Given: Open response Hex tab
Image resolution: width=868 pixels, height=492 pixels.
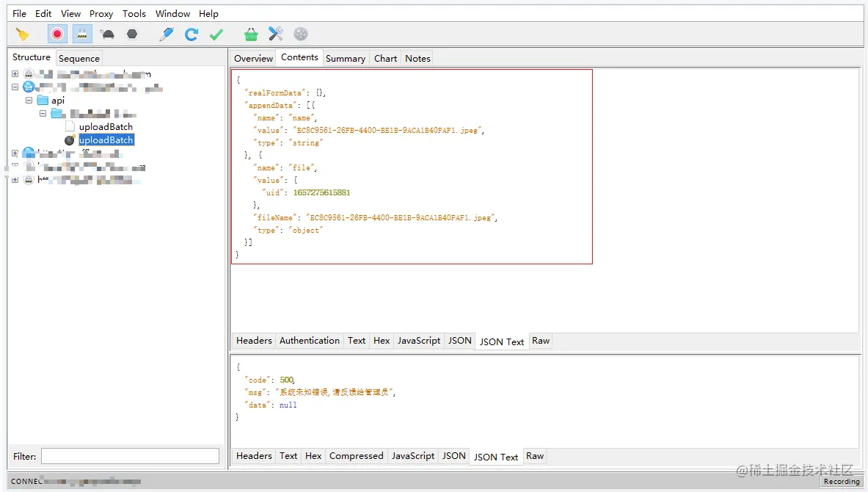Looking at the screenshot, I should pyautogui.click(x=313, y=456).
